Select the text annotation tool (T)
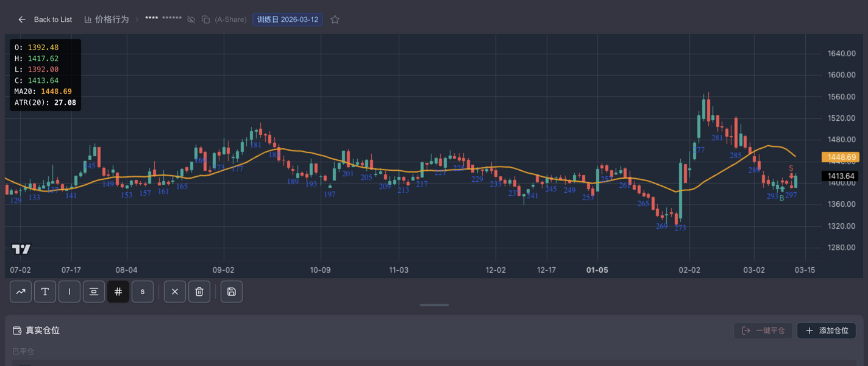The height and width of the screenshot is (366, 868). pos(45,292)
